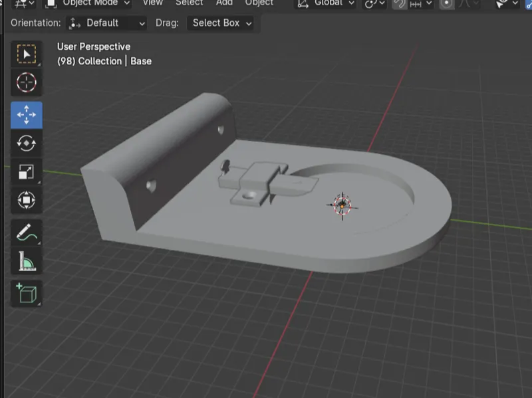
Task: Select the Annotate pencil tool
Action: 27,233
